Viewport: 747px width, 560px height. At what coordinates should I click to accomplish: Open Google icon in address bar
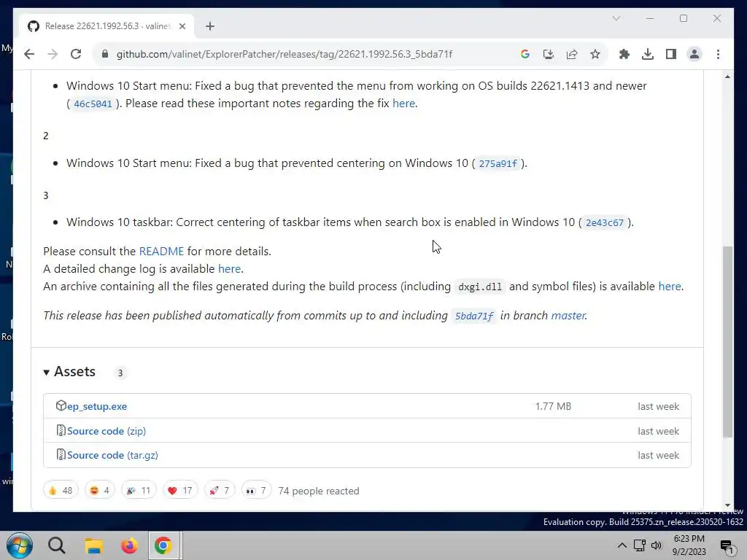(525, 54)
